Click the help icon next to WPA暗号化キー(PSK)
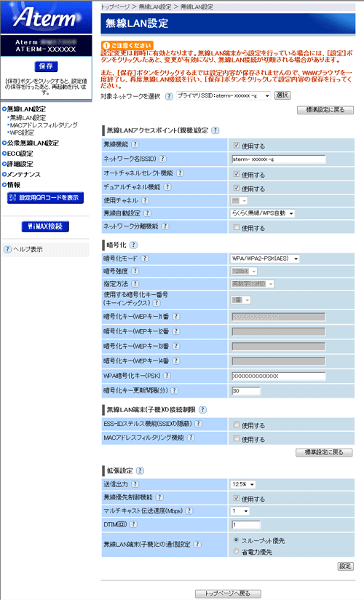 167,376
